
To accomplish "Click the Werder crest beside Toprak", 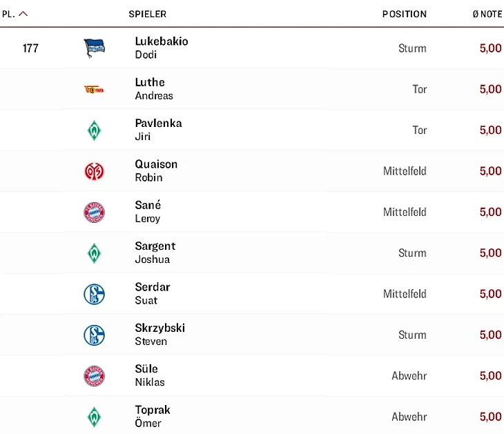I will pyautogui.click(x=94, y=417).
